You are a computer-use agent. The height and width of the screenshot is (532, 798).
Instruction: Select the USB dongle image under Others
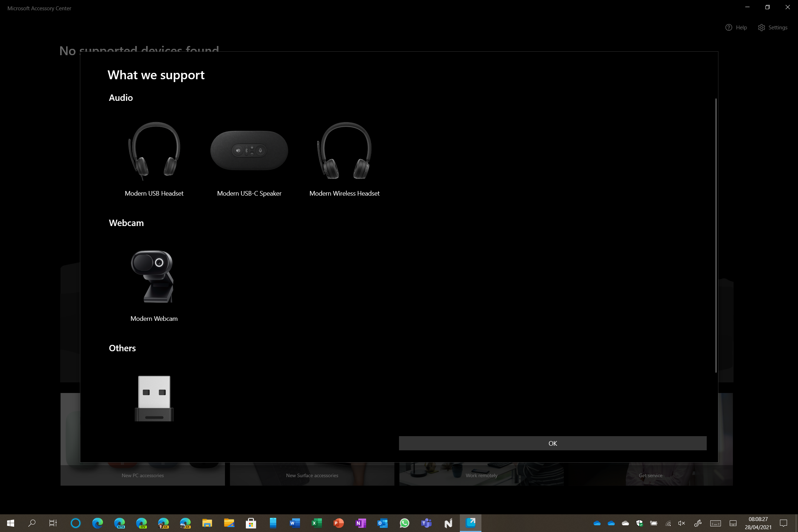click(x=154, y=398)
